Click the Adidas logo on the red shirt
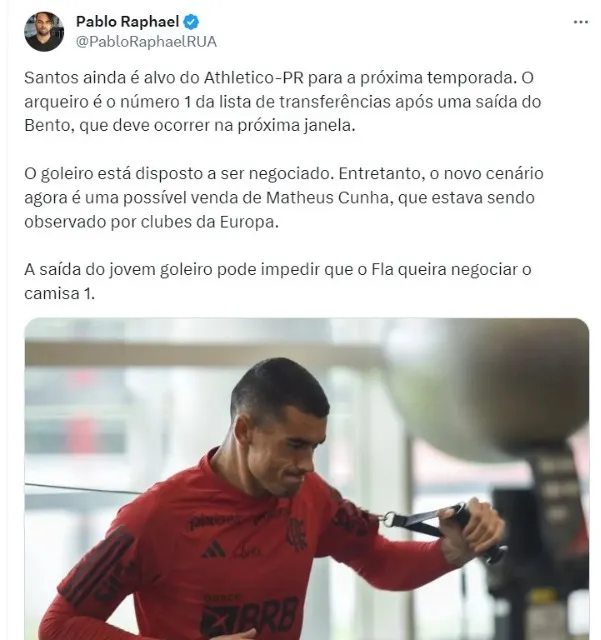The width and height of the screenshot is (601, 640). click(214, 550)
